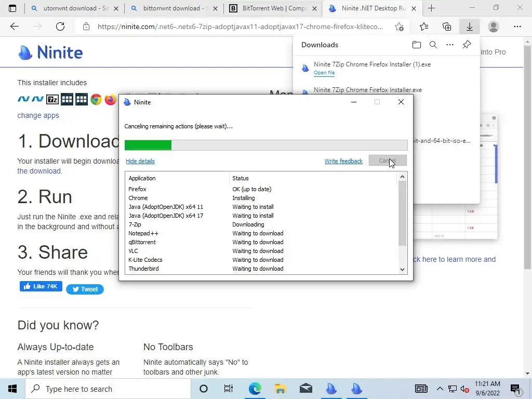Select the Ninite .NET Desktop tab

click(x=373, y=8)
